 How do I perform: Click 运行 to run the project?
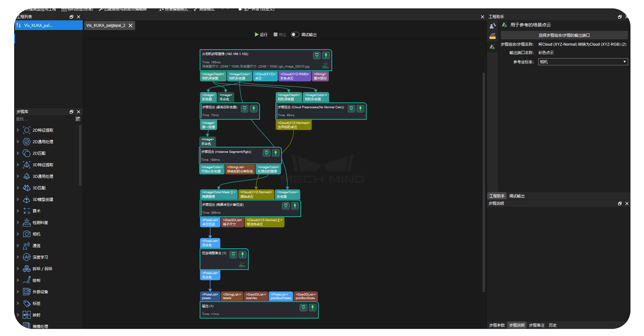[x=261, y=35]
